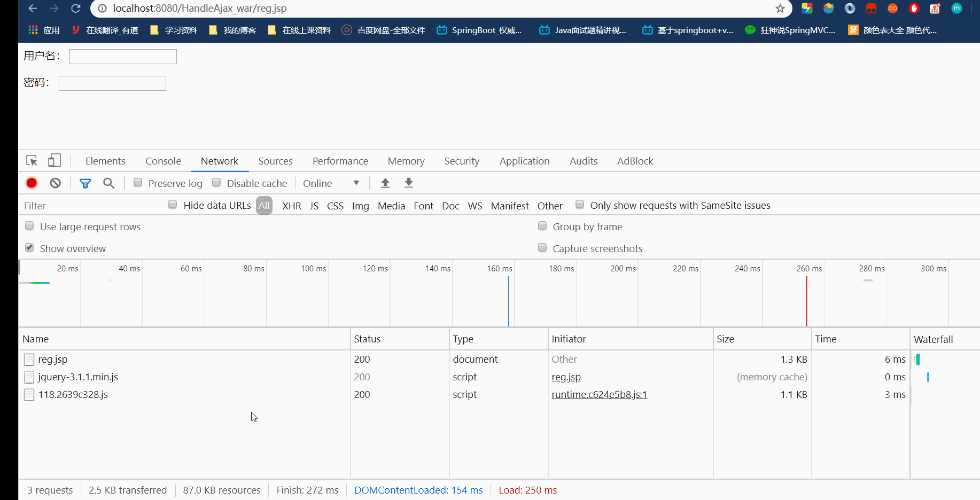This screenshot has width=980, height=500.
Task: Open the Java面试题精讲视 bookmark
Action: pyautogui.click(x=583, y=30)
